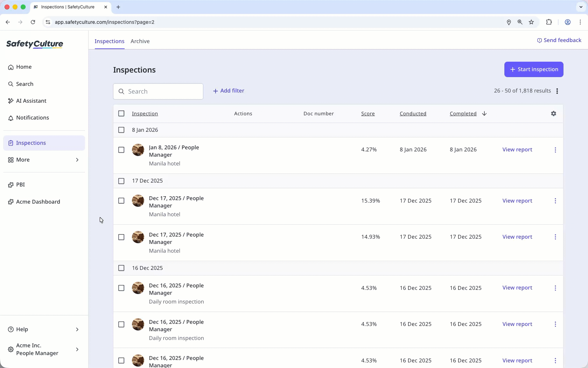Image resolution: width=588 pixels, height=368 pixels.
Task: Select Inspections in the left sidebar
Action: click(x=44, y=143)
